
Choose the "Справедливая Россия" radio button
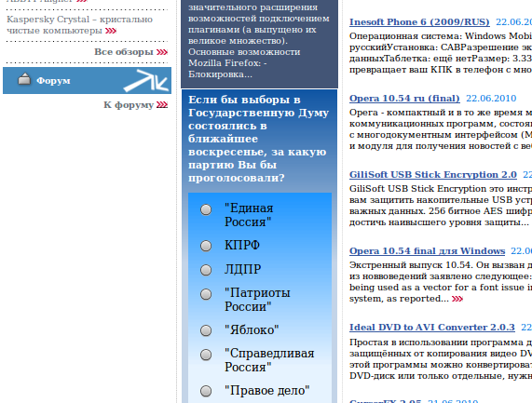point(206,355)
